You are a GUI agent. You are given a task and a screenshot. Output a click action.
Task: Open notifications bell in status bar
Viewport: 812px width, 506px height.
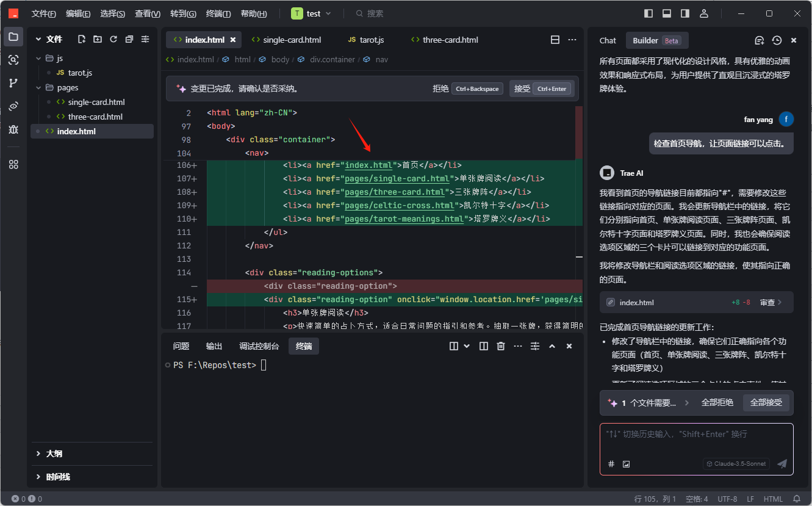796,499
